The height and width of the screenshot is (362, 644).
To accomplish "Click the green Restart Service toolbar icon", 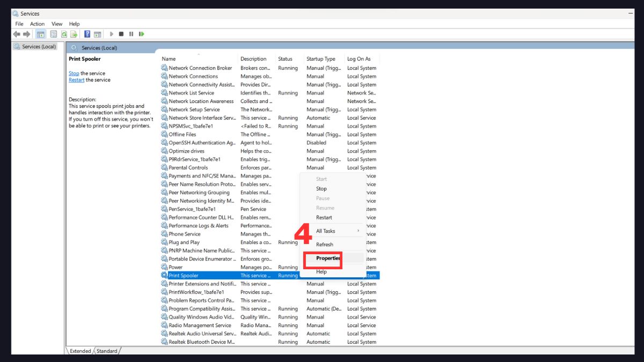I will (x=141, y=34).
